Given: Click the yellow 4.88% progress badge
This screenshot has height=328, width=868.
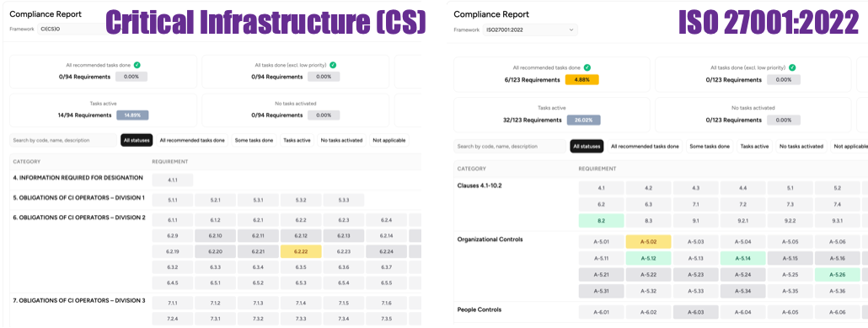Looking at the screenshot, I should click(x=581, y=80).
